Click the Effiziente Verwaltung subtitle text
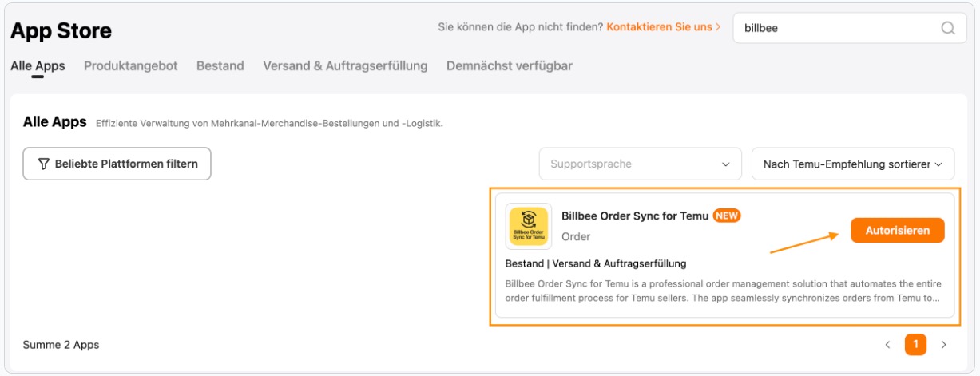This screenshot has width=980, height=376. tap(269, 124)
